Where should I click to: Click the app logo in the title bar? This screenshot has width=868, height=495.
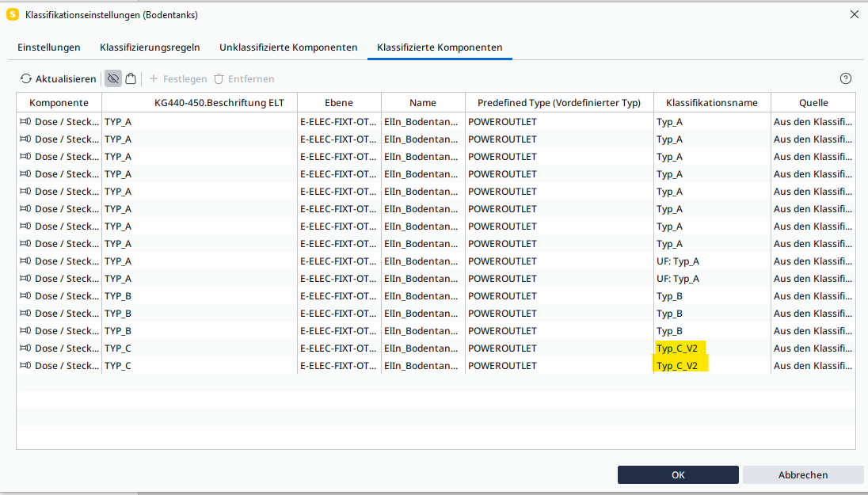tap(13, 14)
